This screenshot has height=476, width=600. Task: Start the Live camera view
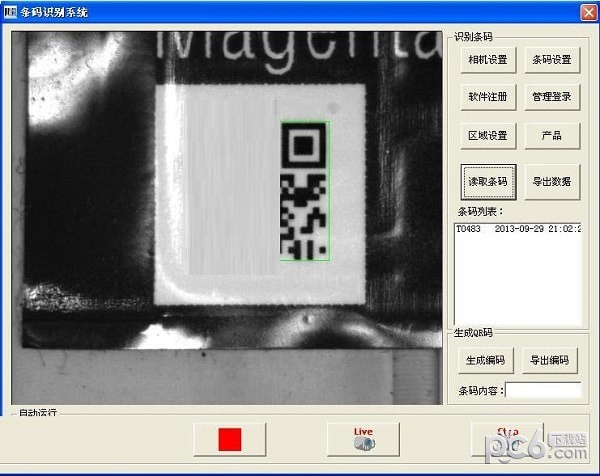click(x=363, y=439)
